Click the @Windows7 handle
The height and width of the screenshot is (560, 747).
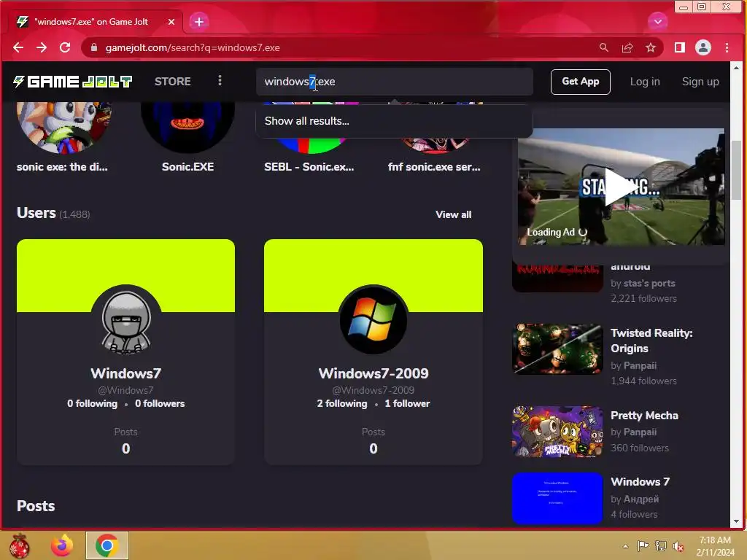pos(125,391)
